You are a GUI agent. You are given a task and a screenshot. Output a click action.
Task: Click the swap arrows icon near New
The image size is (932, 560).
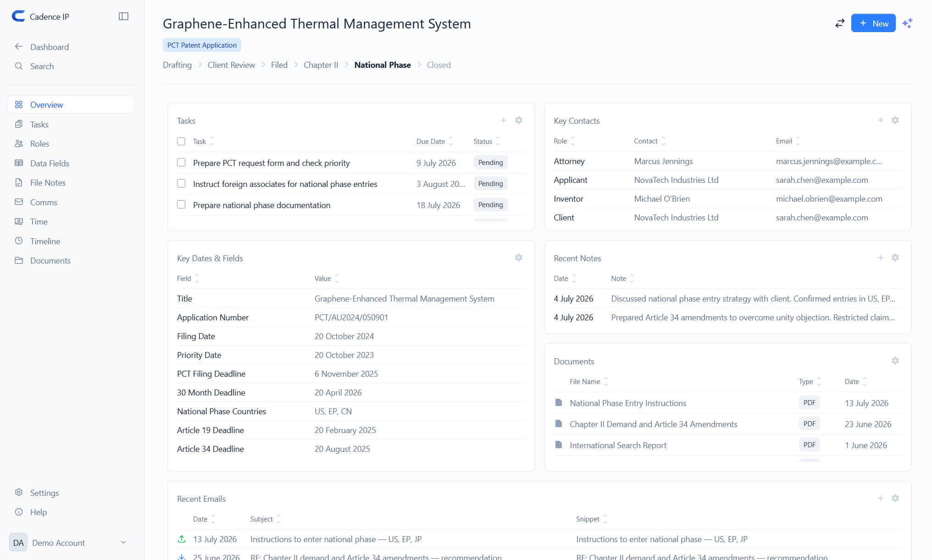840,23
